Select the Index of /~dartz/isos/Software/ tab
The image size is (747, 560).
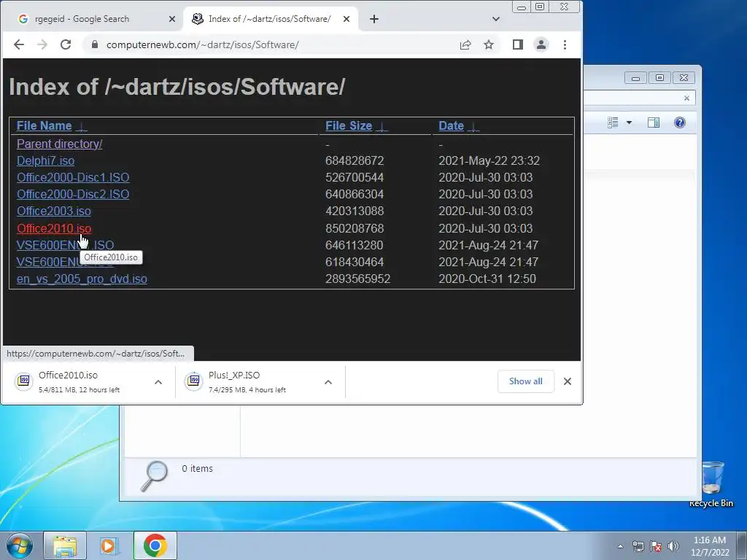270,19
